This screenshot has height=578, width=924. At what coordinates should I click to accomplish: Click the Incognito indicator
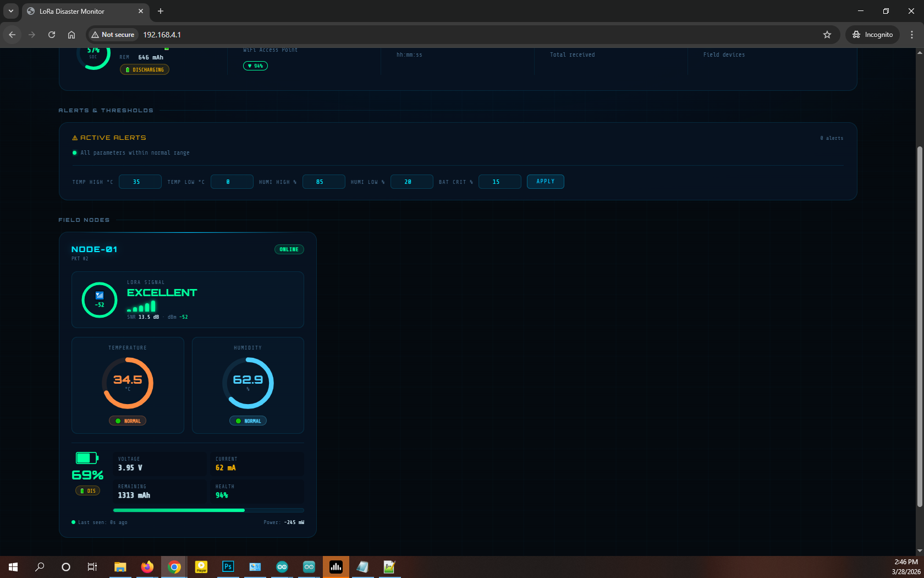pos(872,35)
